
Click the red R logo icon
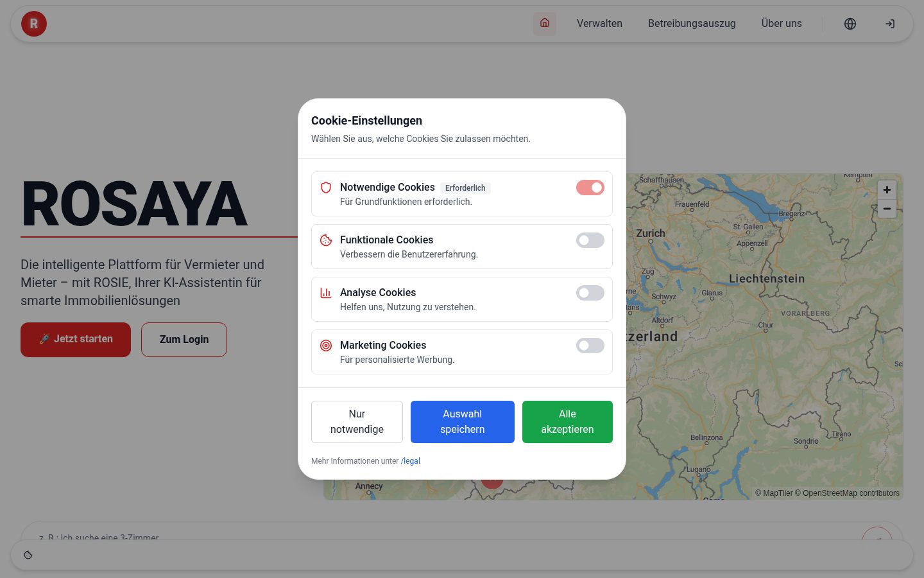(x=34, y=24)
